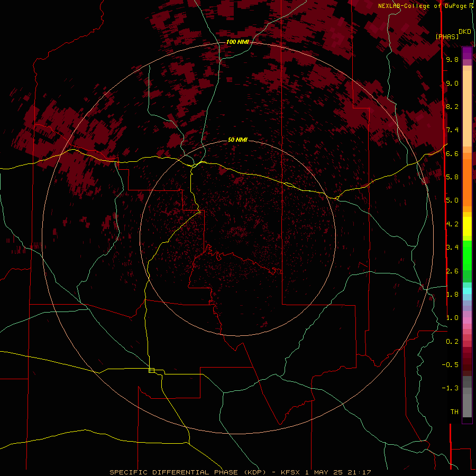Click the 6.6 value on the scale

[x=452, y=153]
